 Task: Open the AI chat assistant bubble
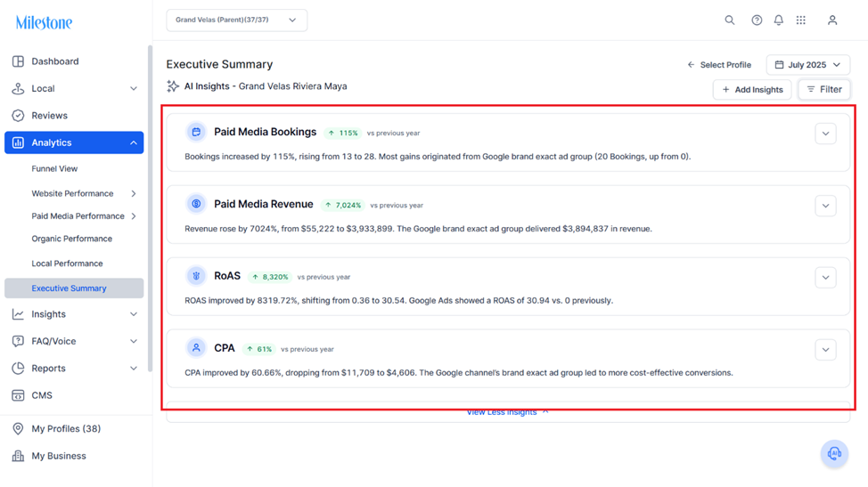click(834, 454)
